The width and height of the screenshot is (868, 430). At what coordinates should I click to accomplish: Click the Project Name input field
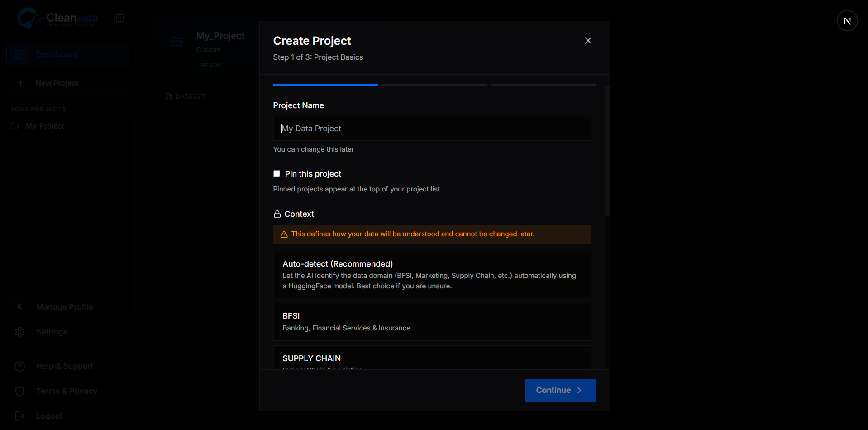pos(432,129)
